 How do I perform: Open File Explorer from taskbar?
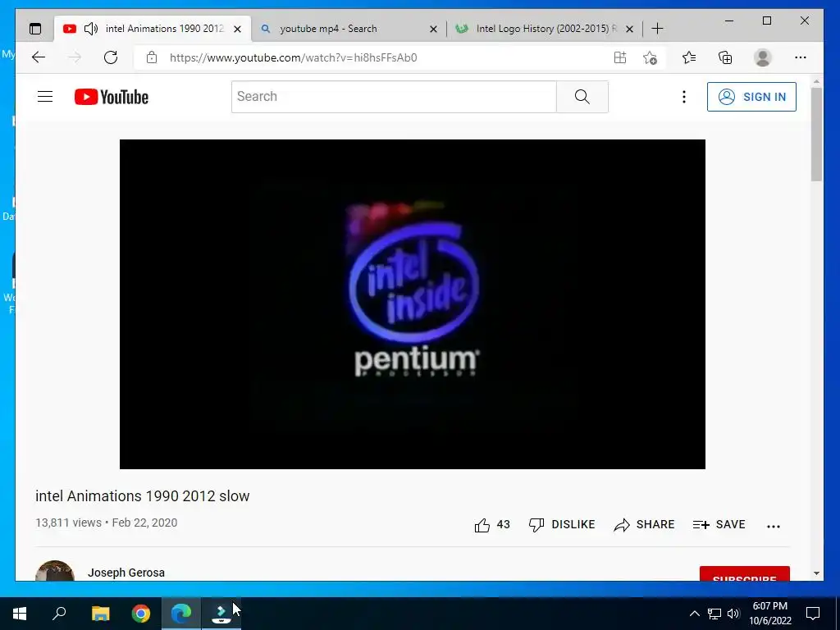[100, 614]
